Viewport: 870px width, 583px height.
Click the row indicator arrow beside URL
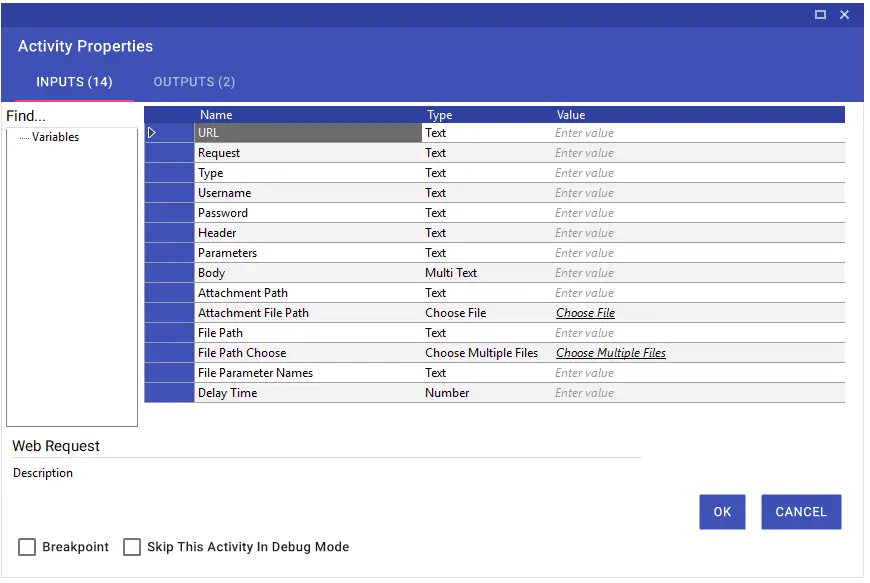[x=151, y=133]
